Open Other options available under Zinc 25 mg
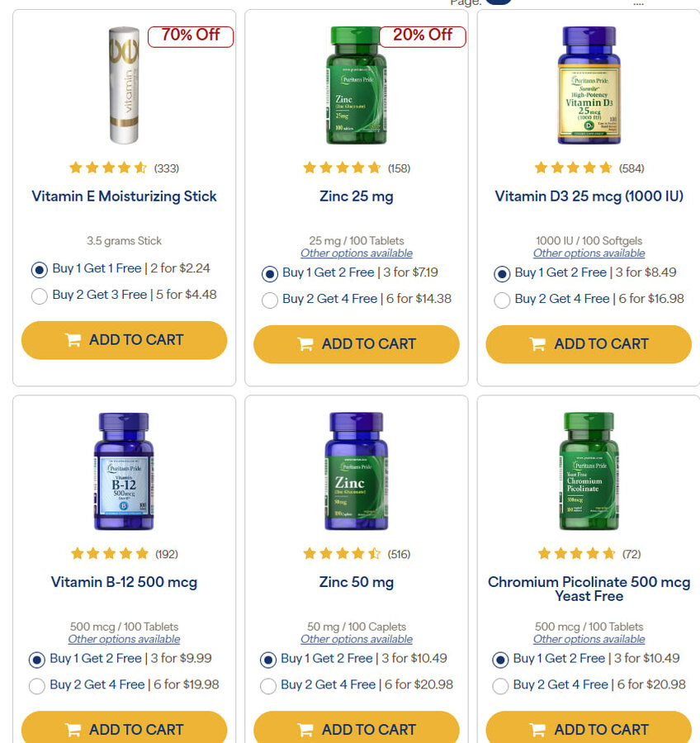Screen dimensions: 700x743 pos(357,253)
